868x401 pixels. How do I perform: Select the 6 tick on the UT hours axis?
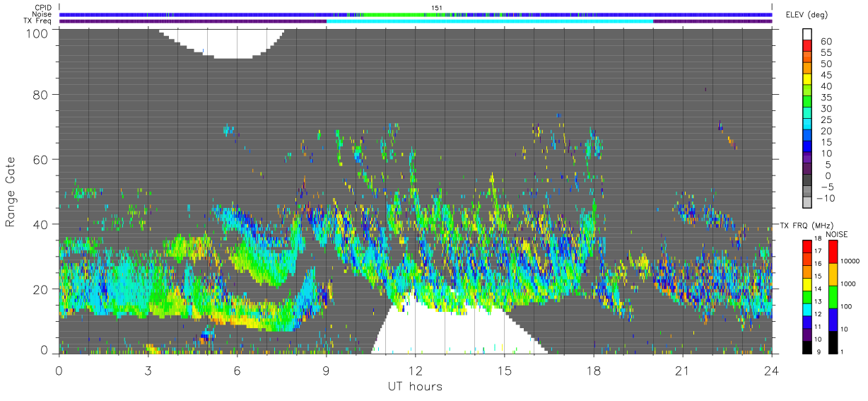pos(237,370)
